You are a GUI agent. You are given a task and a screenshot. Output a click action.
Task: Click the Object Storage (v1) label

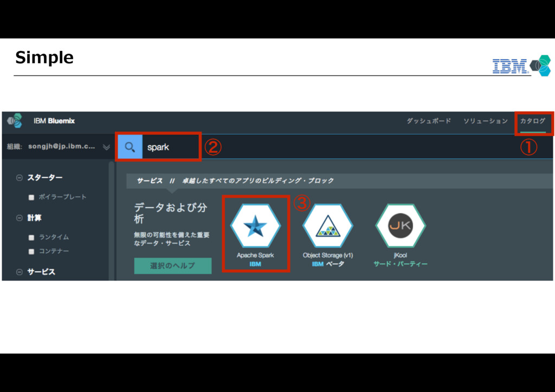(328, 255)
